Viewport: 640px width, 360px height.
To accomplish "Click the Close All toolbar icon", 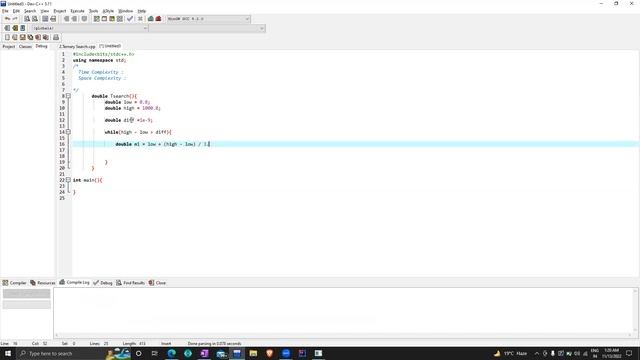I will tap(46, 37).
